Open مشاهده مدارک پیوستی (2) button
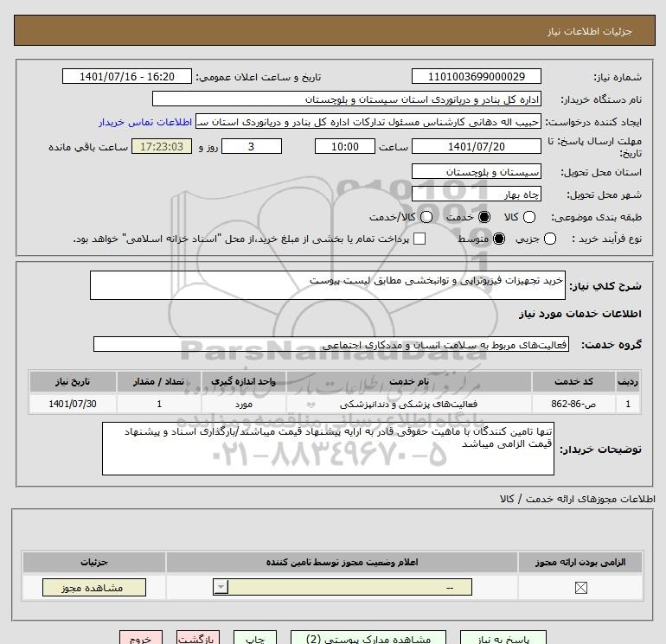Viewport: 666px width, 644px height. coord(368,638)
